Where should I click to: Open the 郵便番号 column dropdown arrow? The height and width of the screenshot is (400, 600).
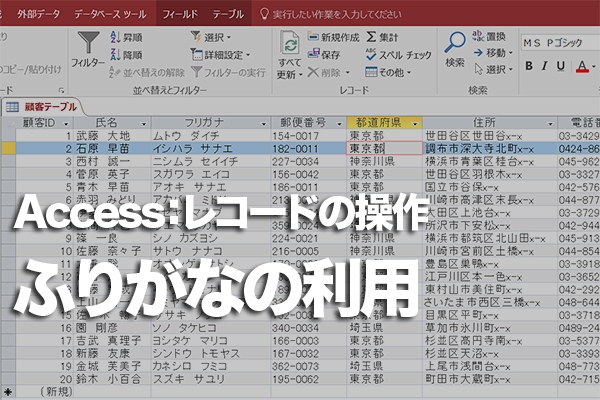point(339,124)
